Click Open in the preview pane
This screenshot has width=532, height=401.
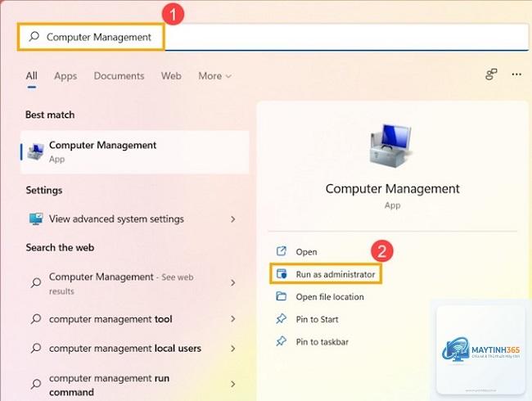point(306,252)
